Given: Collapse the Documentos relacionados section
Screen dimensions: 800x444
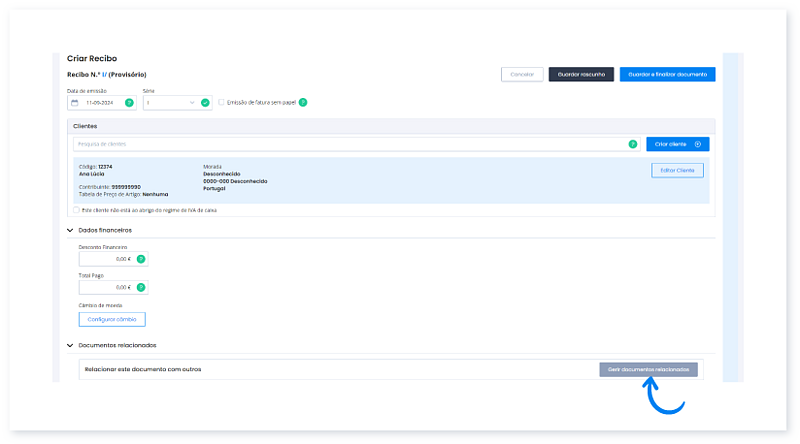Looking at the screenshot, I should pos(70,345).
